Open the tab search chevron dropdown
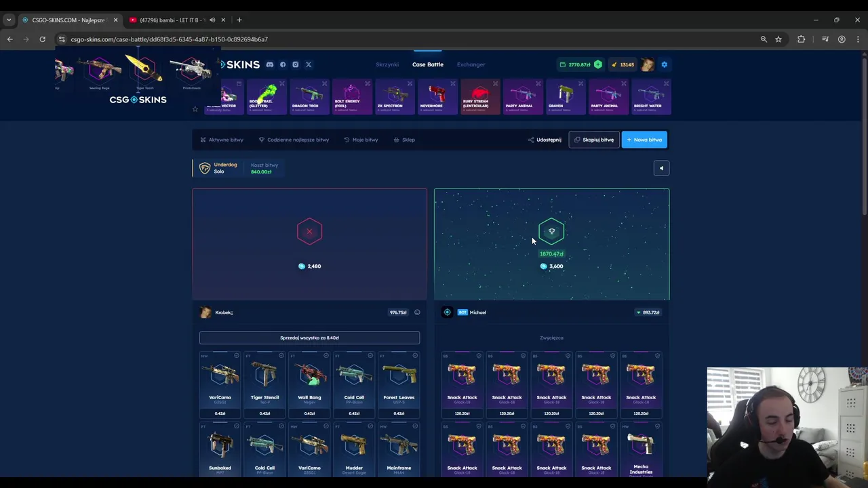Viewport: 868px width, 488px height. [x=9, y=20]
